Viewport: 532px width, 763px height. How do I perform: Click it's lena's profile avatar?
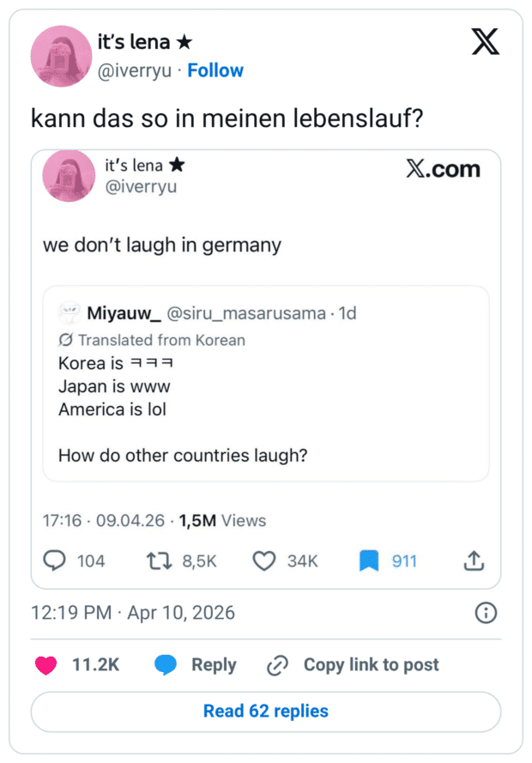[x=61, y=56]
